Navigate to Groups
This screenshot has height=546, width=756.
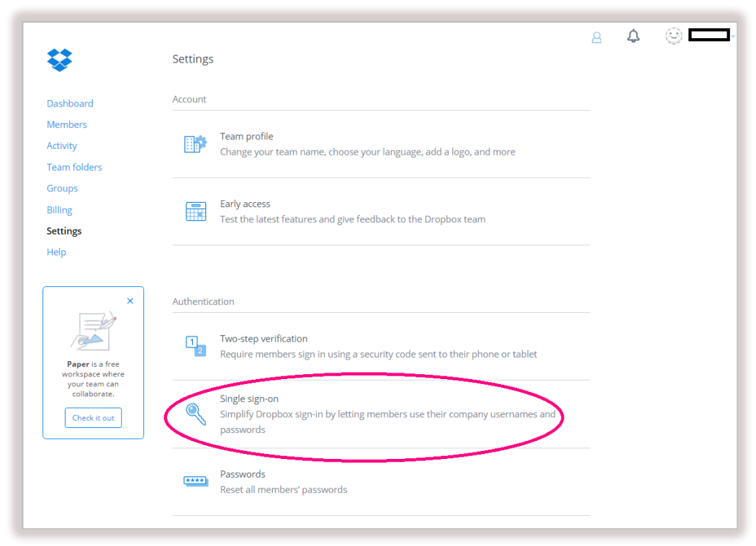[x=62, y=188]
